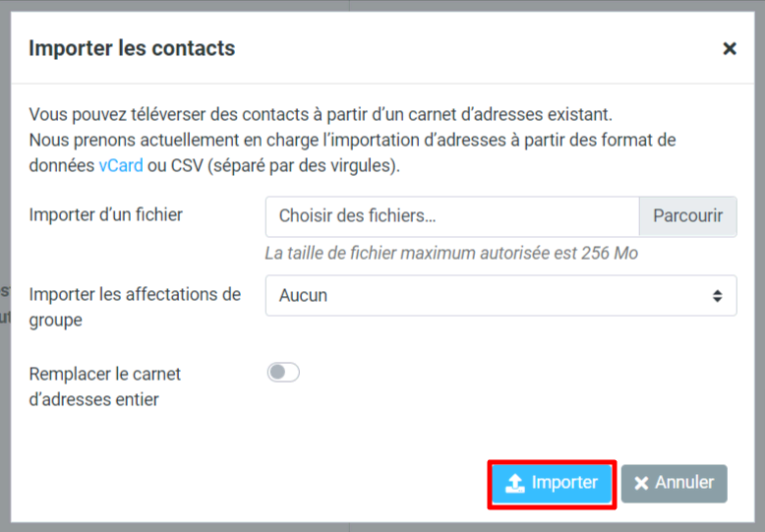Click the X icon on Annuler
Image resolution: width=765 pixels, height=532 pixels.
click(x=641, y=483)
